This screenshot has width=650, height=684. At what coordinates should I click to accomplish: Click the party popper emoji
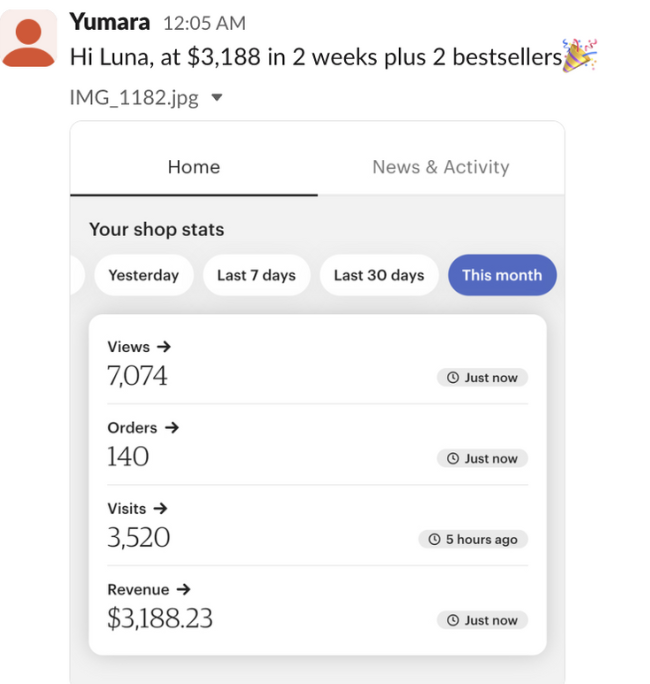click(580, 56)
